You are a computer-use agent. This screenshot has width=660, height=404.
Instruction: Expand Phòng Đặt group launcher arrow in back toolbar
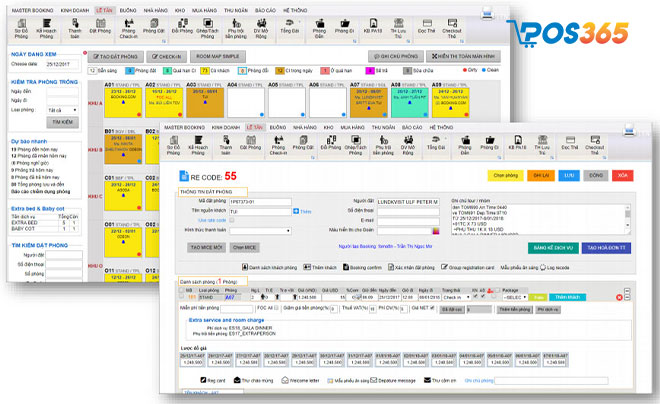point(164,41)
